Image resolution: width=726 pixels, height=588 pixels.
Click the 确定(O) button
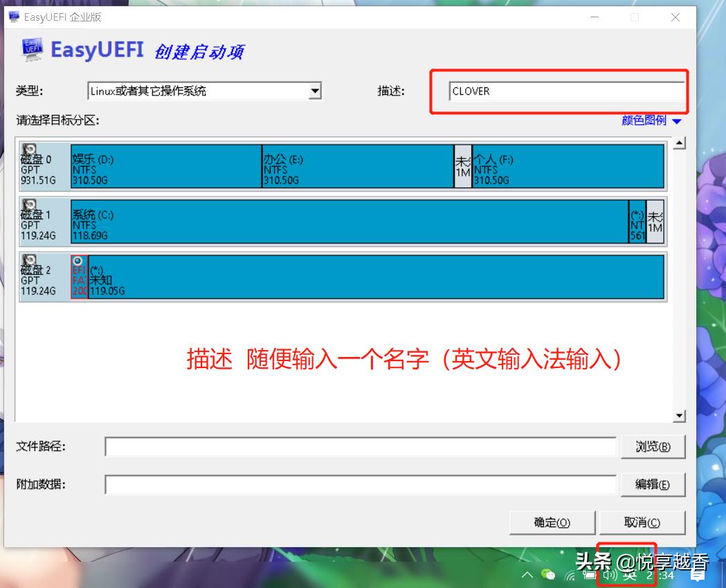point(552,523)
